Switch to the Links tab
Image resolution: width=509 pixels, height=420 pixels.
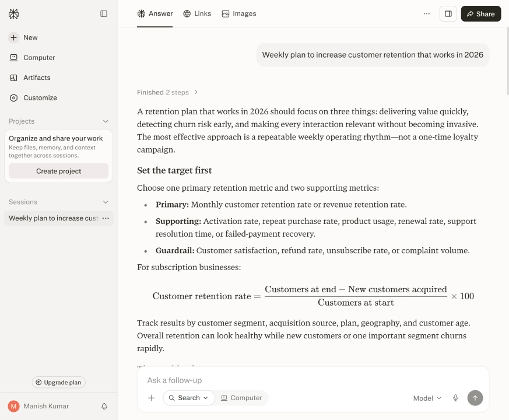(x=197, y=13)
